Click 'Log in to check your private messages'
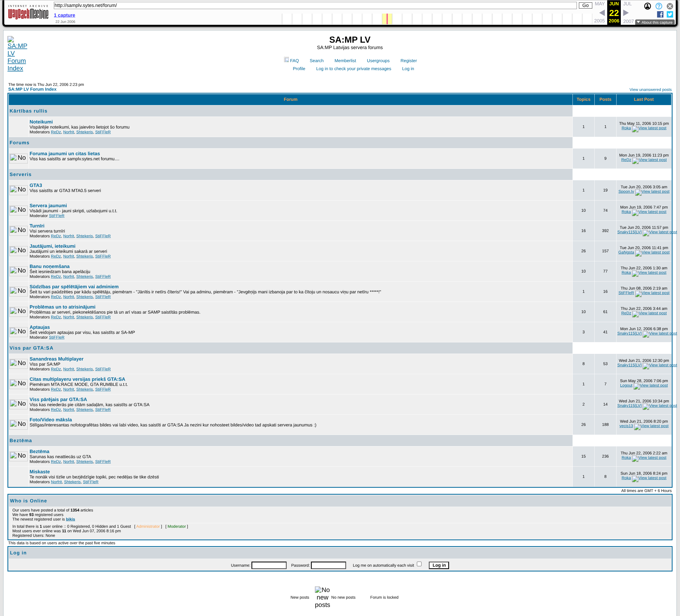The height and width of the screenshot is (616, 680). point(354,69)
